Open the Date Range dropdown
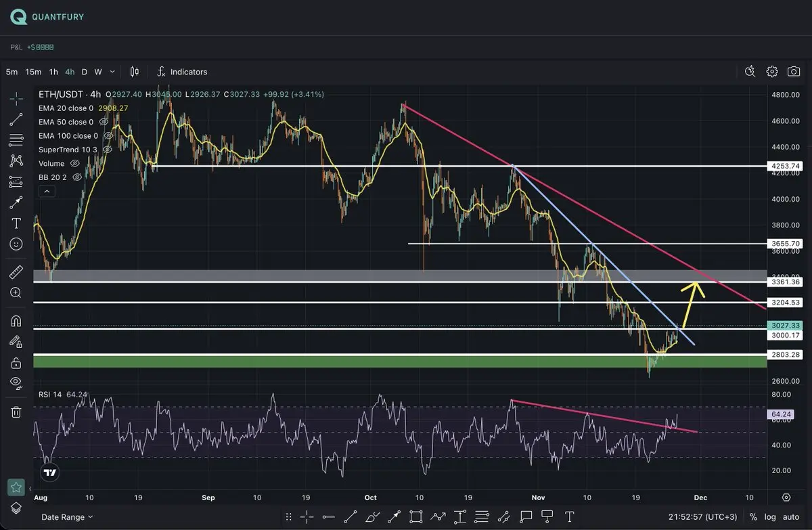 pos(67,517)
